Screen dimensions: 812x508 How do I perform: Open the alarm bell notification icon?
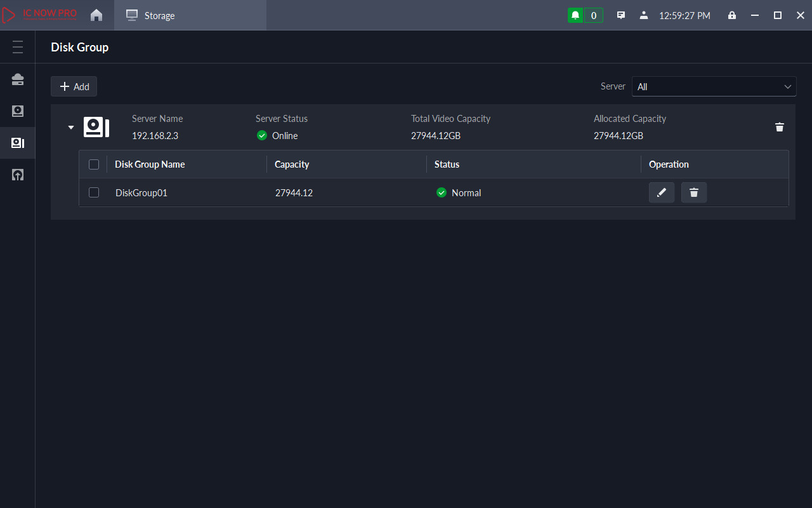575,15
